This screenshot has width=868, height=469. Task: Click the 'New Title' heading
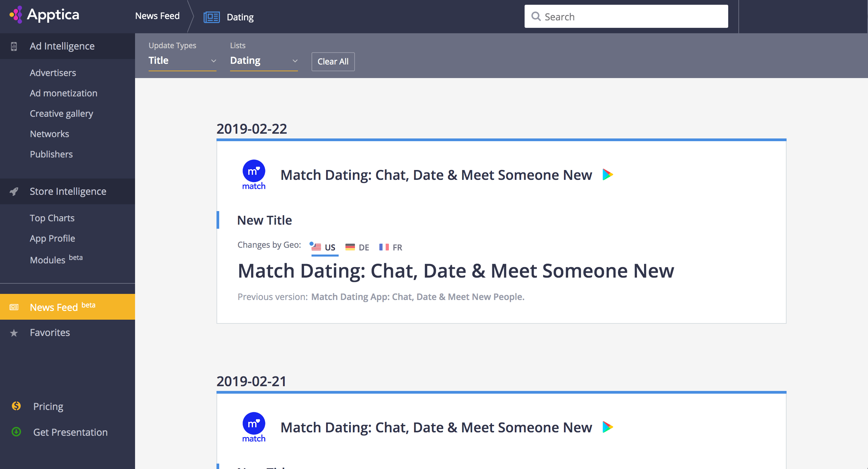265,220
